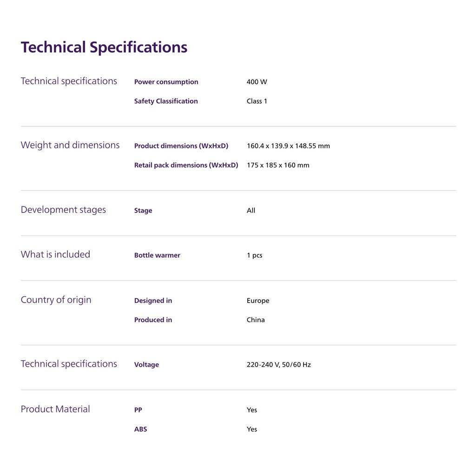Click the Safety Classification label

166,101
